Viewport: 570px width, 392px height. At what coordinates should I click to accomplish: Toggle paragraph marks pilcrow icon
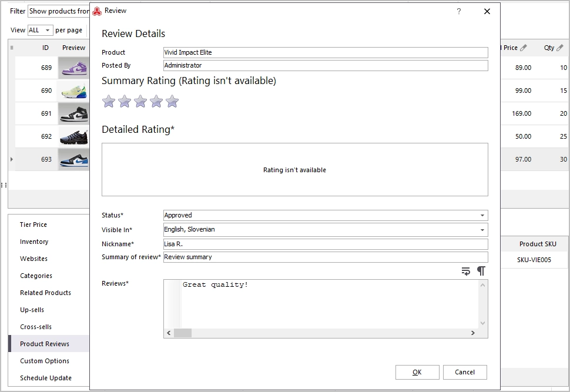tap(481, 272)
